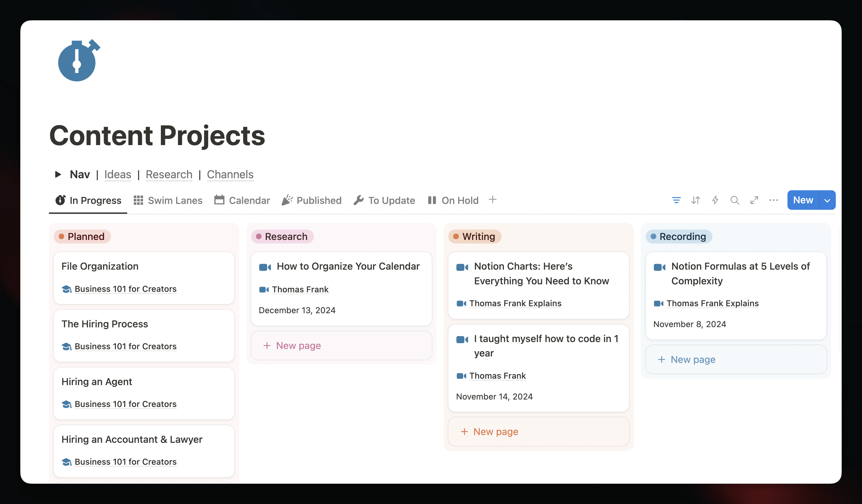This screenshot has height=504, width=862.
Task: Switch to the To Update view
Action: click(x=384, y=200)
